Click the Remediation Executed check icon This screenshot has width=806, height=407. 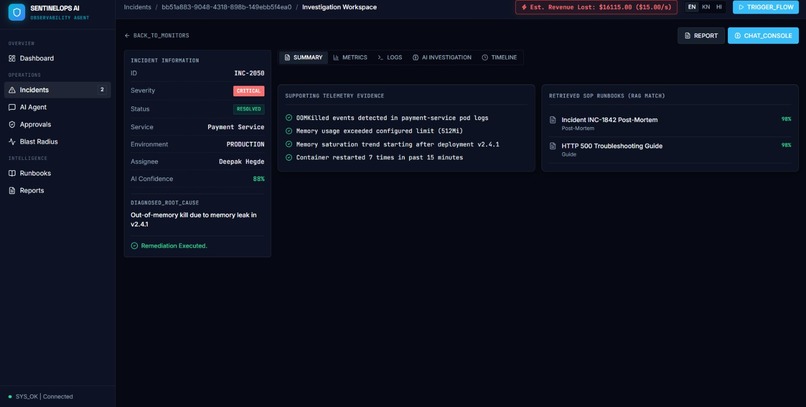[134, 246]
